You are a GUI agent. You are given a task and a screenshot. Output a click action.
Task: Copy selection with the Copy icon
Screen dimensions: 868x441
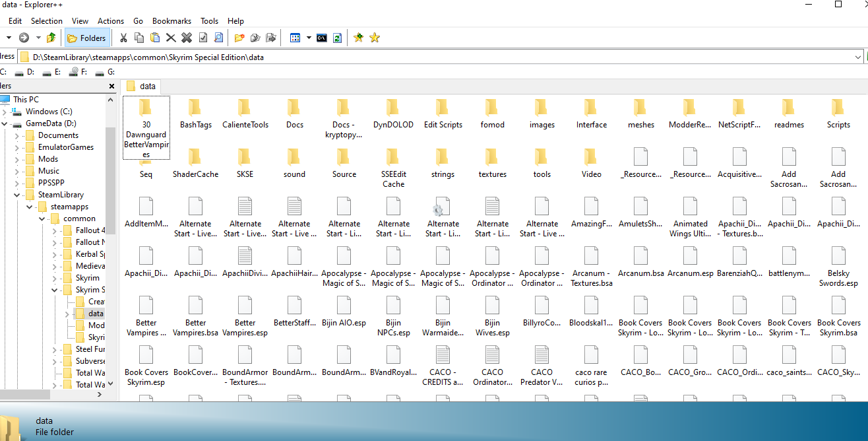[x=139, y=38]
